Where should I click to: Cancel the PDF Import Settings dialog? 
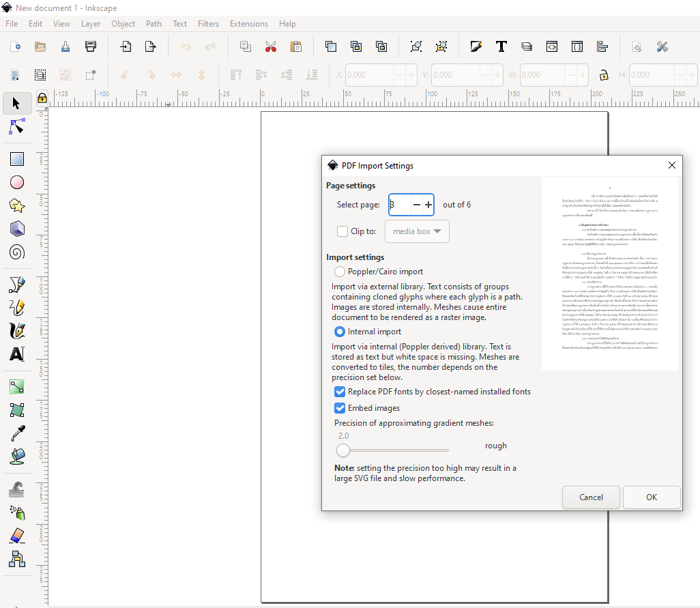pyautogui.click(x=591, y=497)
